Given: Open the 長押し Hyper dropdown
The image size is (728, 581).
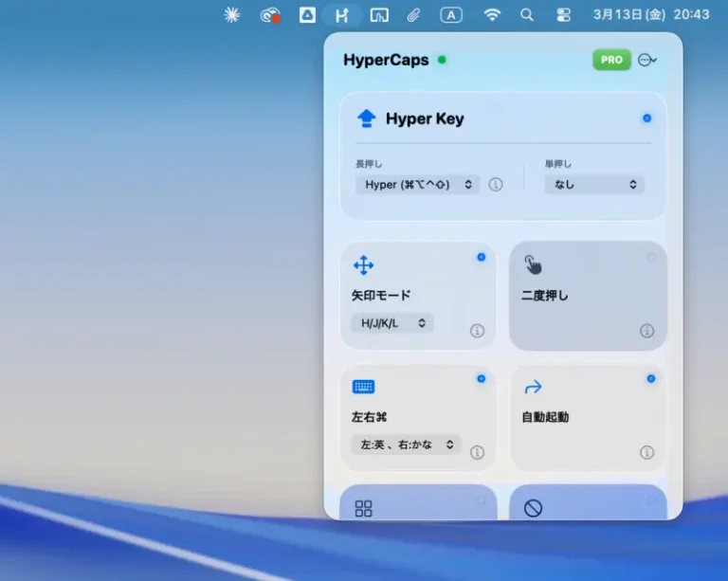Looking at the screenshot, I should click(x=417, y=185).
